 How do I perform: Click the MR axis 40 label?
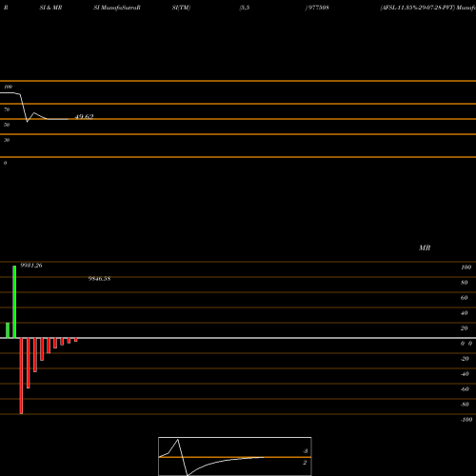pos(465,313)
